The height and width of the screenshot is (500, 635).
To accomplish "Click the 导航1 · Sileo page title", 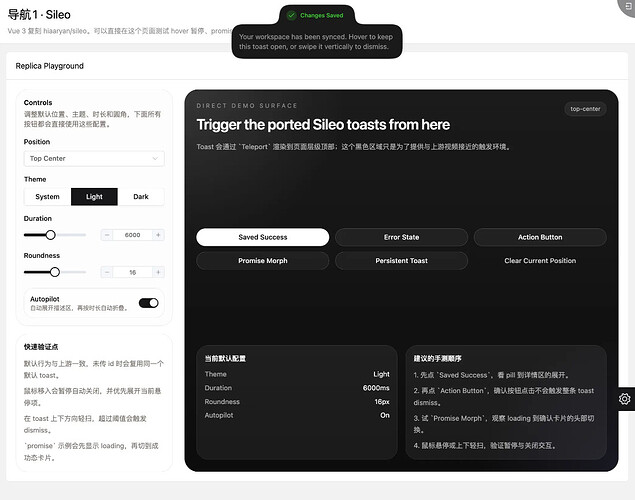I will point(39,15).
